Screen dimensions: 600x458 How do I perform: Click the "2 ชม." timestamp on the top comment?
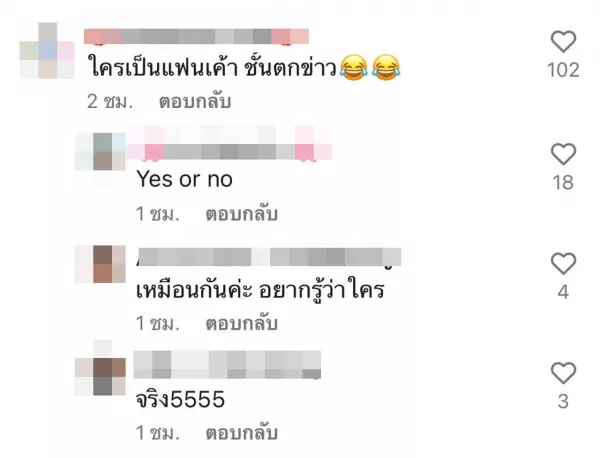[110, 102]
